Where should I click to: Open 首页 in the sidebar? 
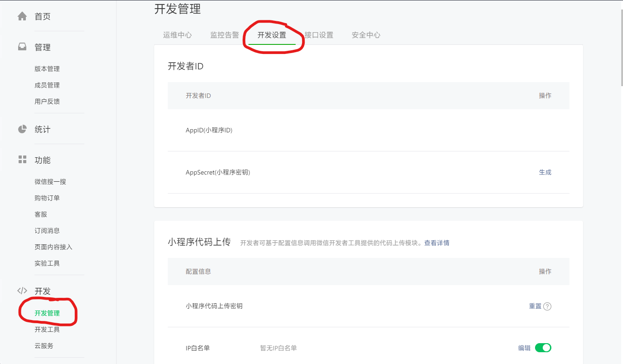coord(43,17)
